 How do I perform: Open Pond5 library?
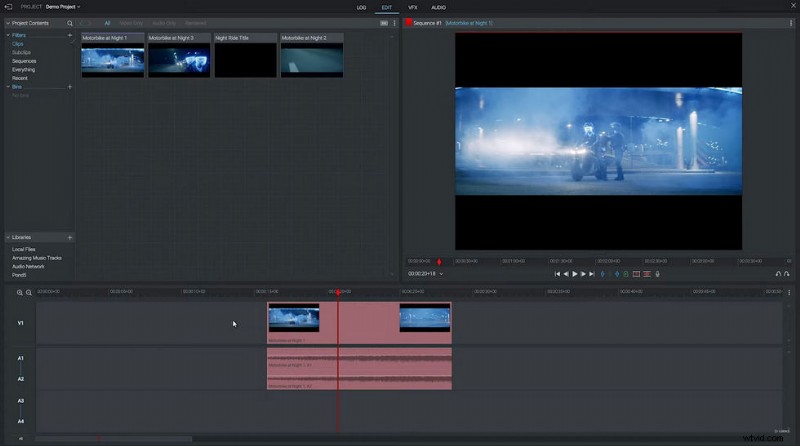pos(19,276)
